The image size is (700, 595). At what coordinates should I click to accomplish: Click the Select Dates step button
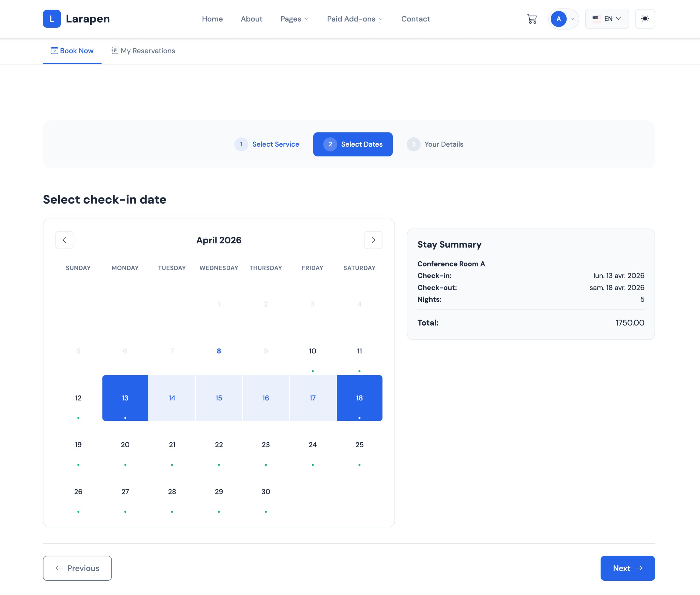[x=353, y=144]
